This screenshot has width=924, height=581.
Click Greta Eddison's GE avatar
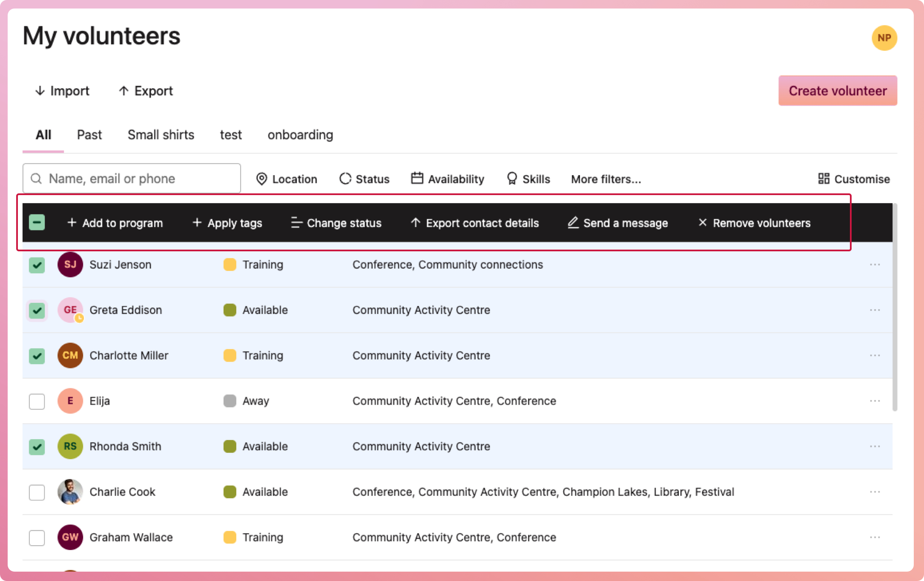pos(70,310)
